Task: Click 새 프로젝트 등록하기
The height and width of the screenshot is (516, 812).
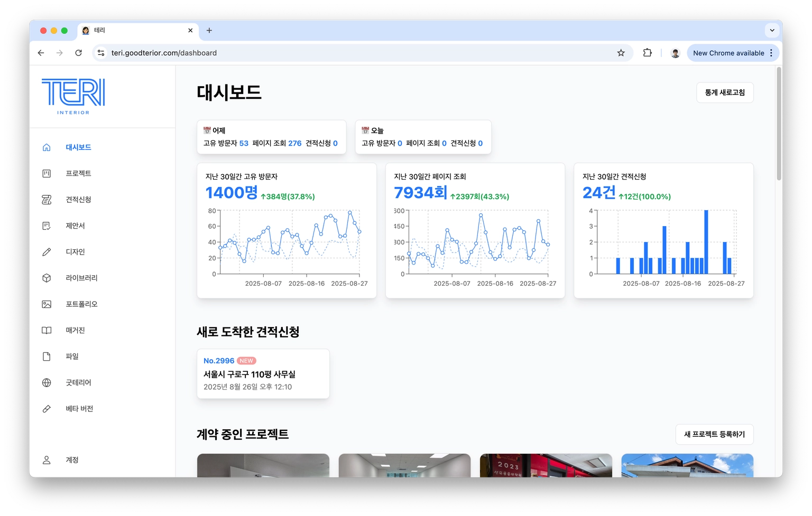Action: pyautogui.click(x=714, y=434)
